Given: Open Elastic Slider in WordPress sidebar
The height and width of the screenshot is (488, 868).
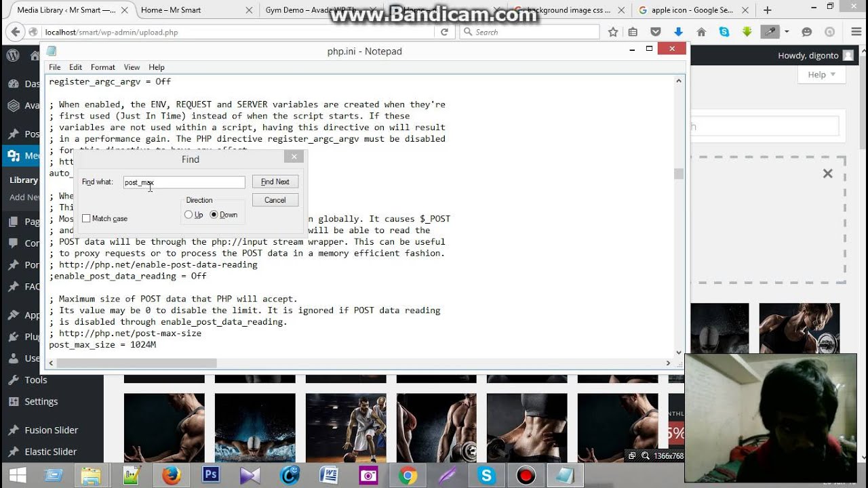Looking at the screenshot, I should (x=50, y=451).
